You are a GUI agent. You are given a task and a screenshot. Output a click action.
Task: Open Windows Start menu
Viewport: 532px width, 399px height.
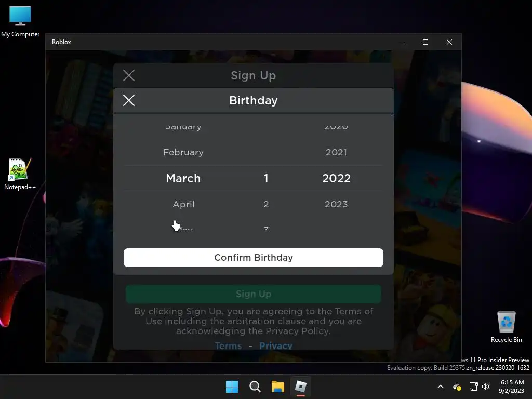(232, 387)
